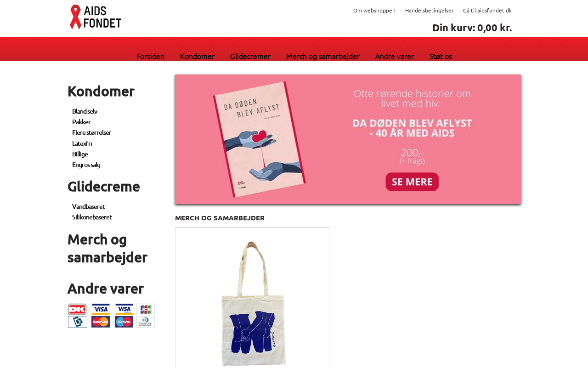Open the Om webshoppen link

pos(374,11)
